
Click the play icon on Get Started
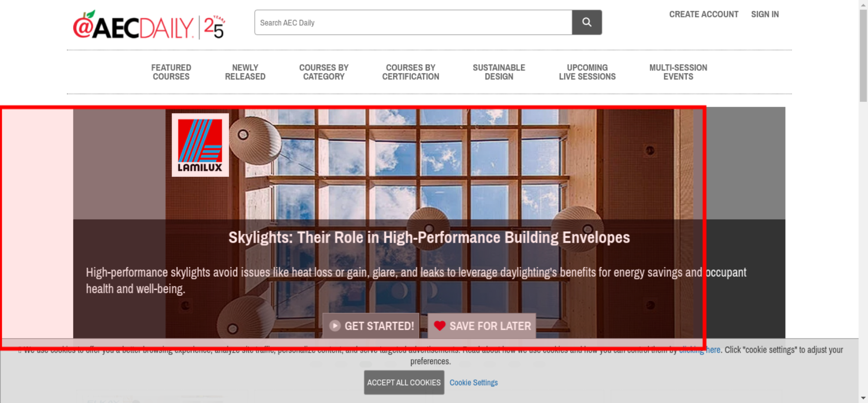pyautogui.click(x=335, y=326)
